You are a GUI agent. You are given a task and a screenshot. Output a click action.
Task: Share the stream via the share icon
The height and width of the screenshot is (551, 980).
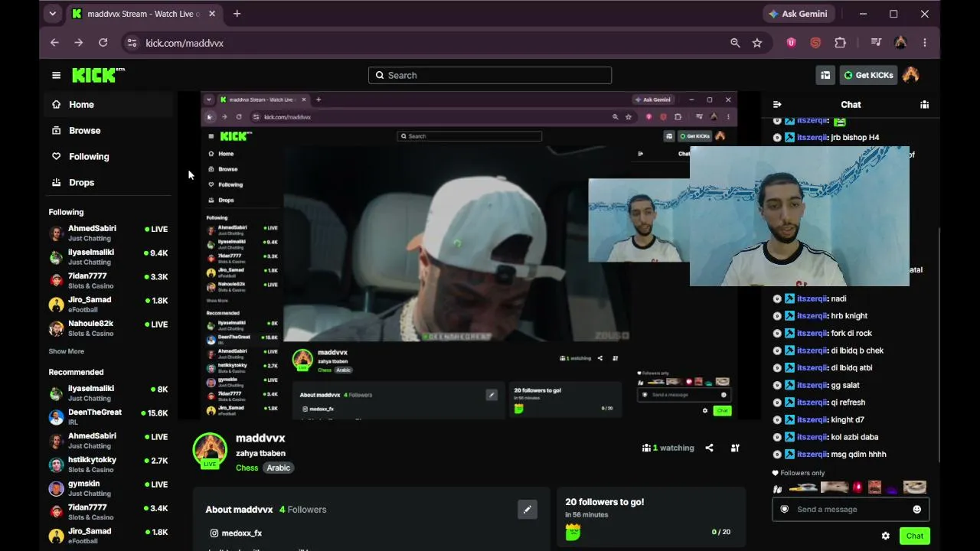pos(709,448)
